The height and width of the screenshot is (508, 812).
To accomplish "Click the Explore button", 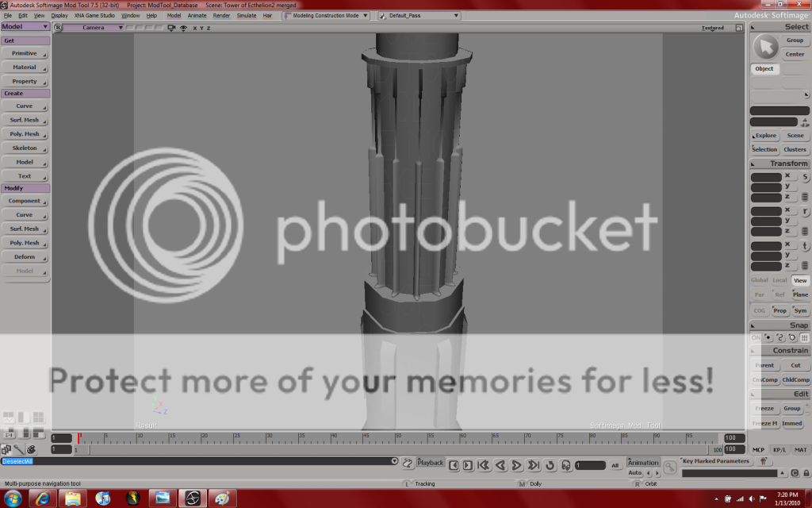I will coord(765,136).
